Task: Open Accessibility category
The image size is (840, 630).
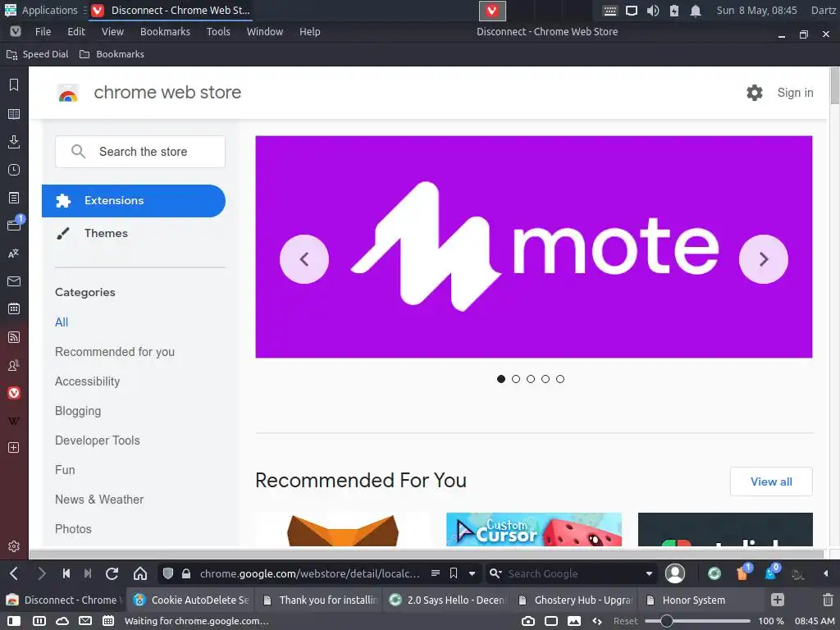Action: [87, 381]
